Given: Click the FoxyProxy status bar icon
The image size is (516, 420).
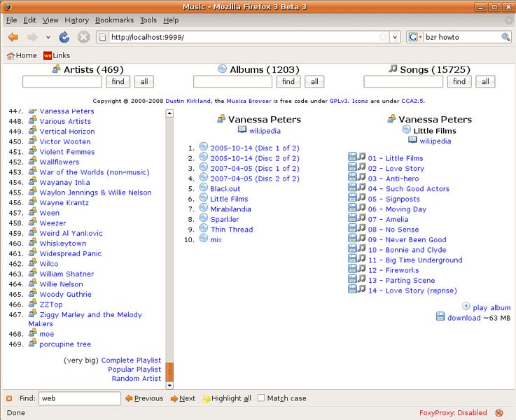Looking at the screenshot, I should click(x=499, y=412).
